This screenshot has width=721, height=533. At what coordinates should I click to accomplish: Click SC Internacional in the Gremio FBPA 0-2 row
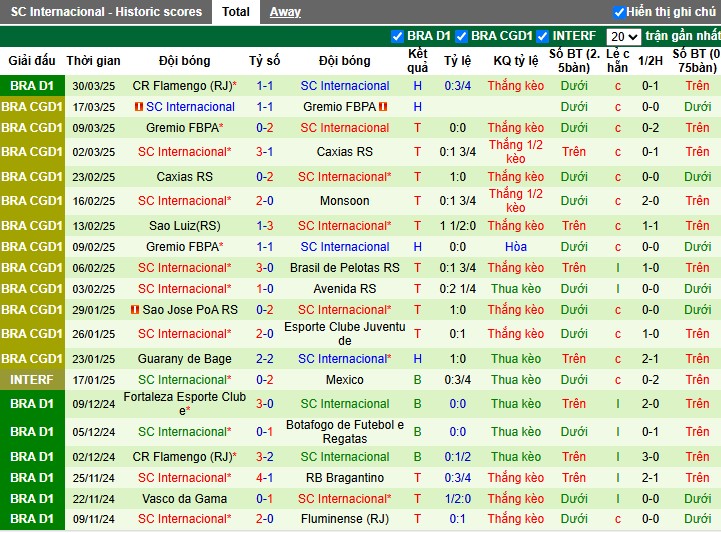point(344,128)
